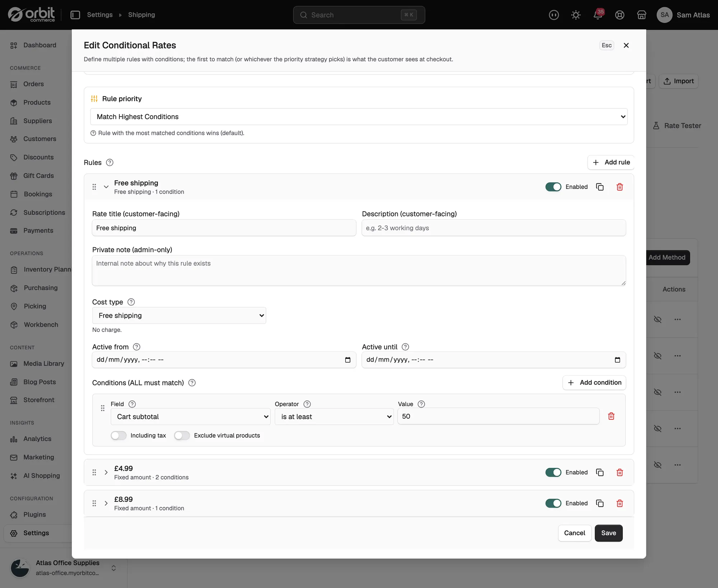Delete the Free shipping rule
The height and width of the screenshot is (588, 718).
click(620, 187)
